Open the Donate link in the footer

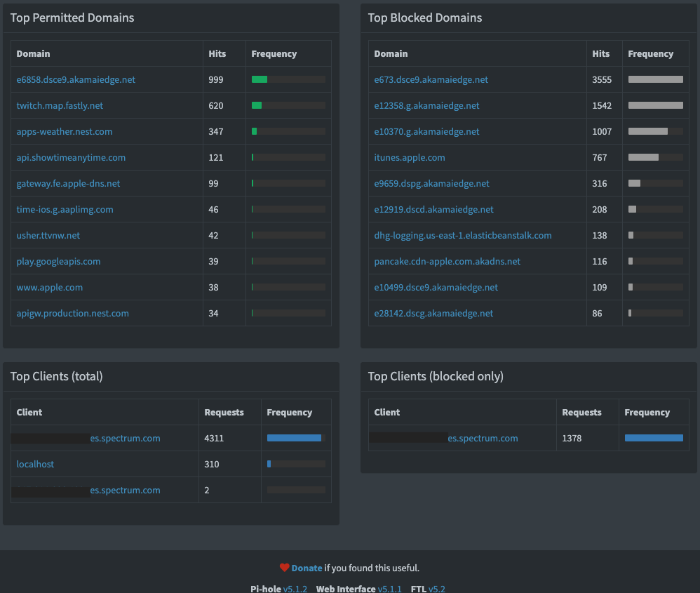click(x=307, y=568)
